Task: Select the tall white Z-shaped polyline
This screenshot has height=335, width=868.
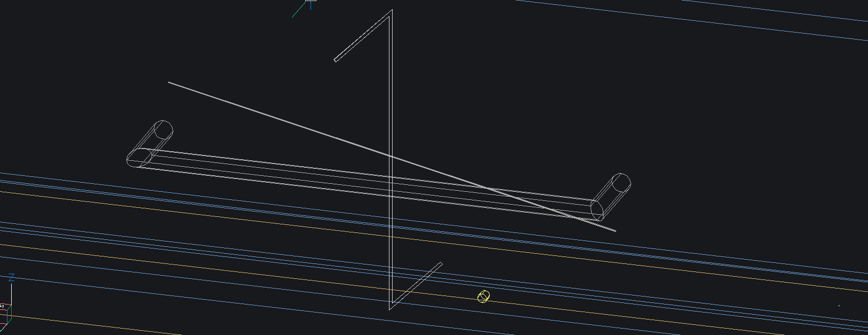Action: point(391,160)
